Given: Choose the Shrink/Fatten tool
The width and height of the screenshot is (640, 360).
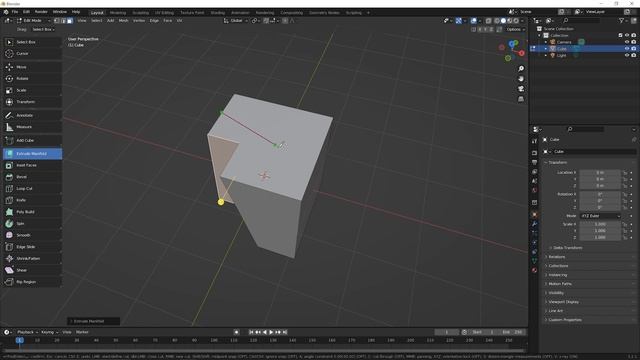Looking at the screenshot, I should click(x=32, y=259).
